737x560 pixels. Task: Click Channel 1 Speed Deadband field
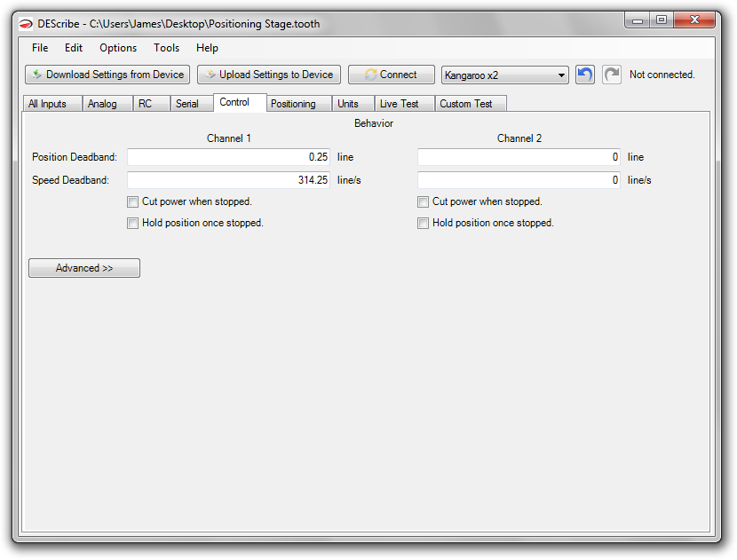[x=228, y=180]
